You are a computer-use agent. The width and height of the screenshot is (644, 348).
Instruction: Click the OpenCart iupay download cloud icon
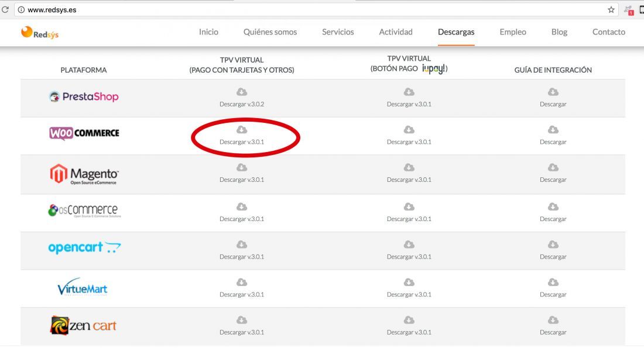point(409,244)
